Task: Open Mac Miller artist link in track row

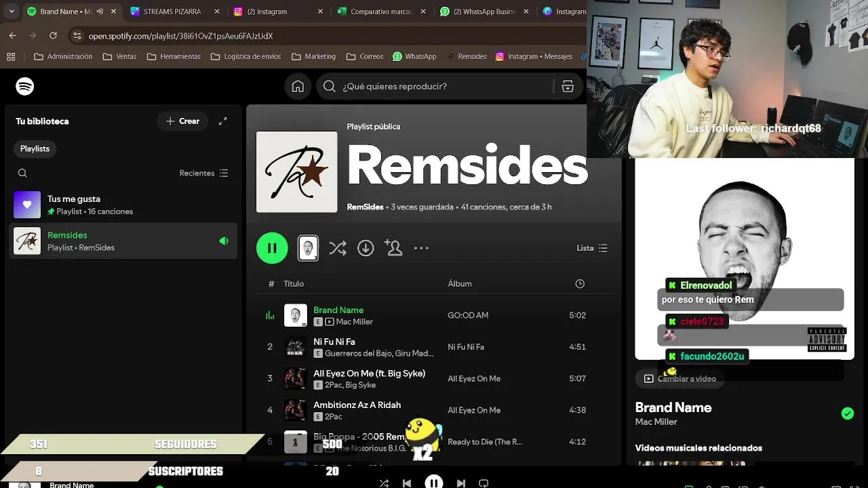Action: click(355, 322)
